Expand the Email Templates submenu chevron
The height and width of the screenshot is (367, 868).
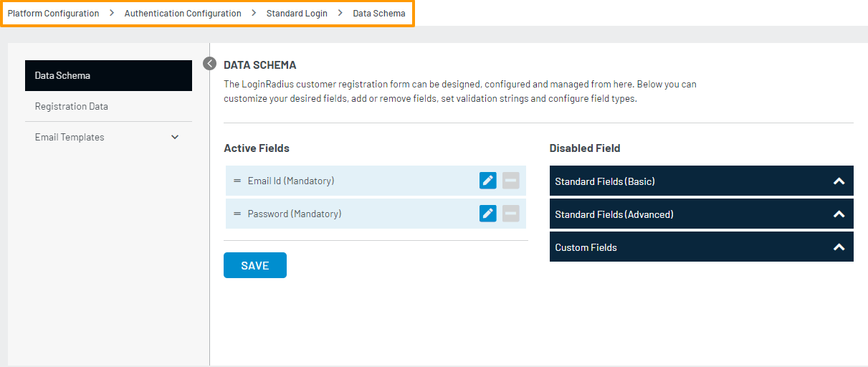(175, 137)
